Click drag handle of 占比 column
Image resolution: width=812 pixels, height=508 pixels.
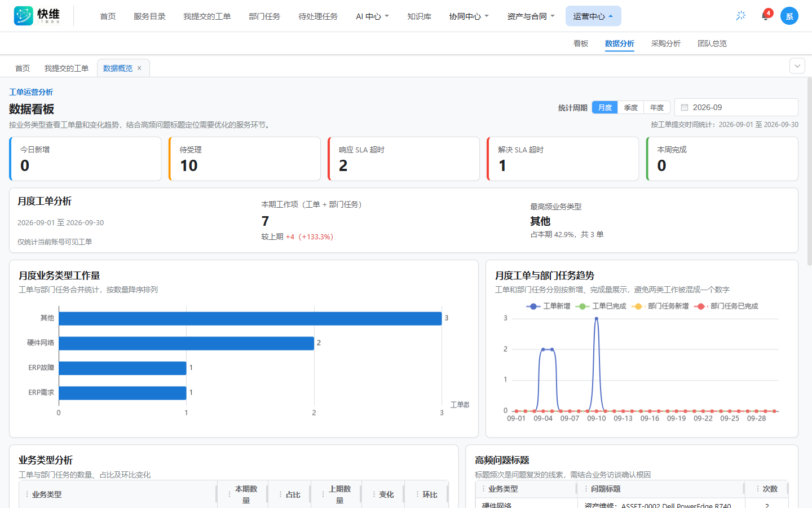[280, 494]
